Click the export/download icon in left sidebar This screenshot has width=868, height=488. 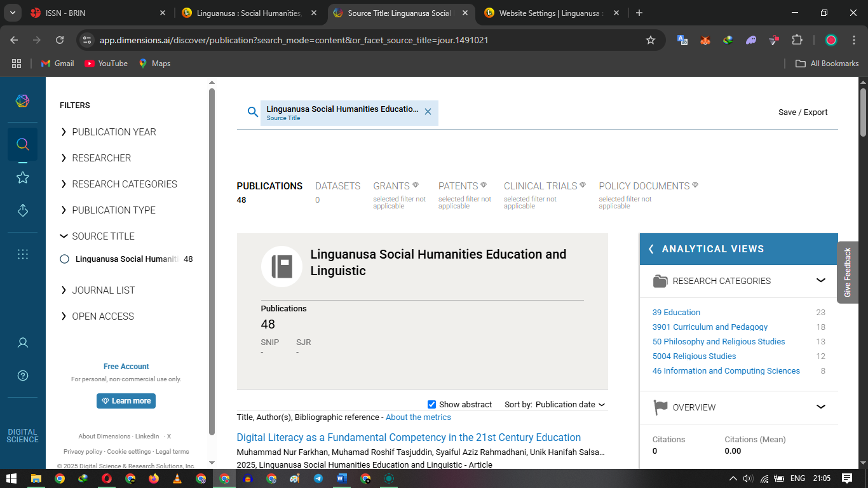tap(22, 210)
